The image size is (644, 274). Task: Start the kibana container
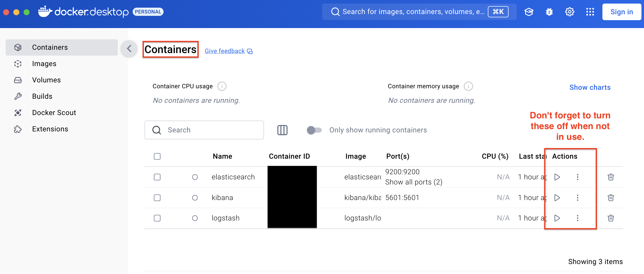tap(557, 198)
